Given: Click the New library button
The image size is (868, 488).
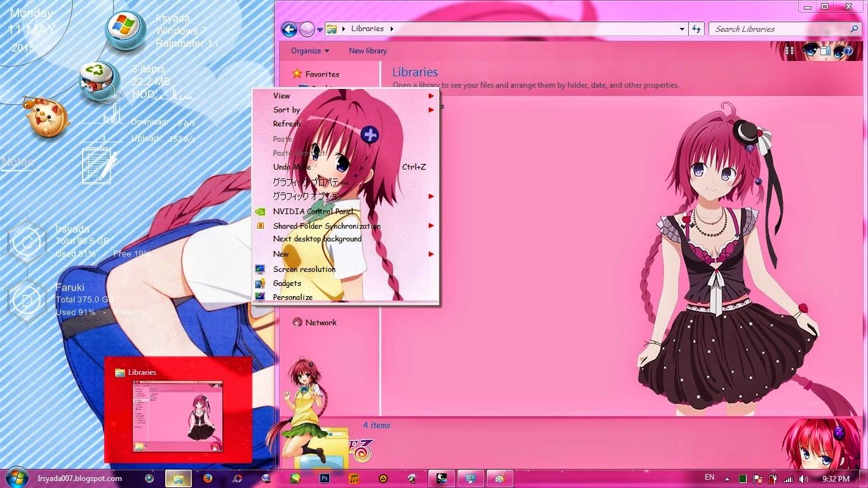Looking at the screenshot, I should coord(367,51).
